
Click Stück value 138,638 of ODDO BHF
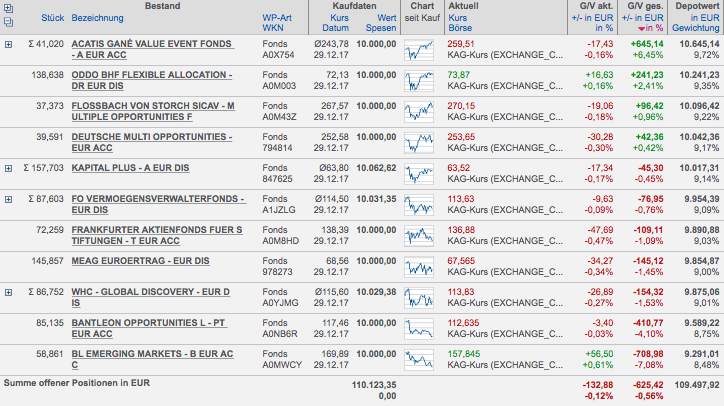48,75
